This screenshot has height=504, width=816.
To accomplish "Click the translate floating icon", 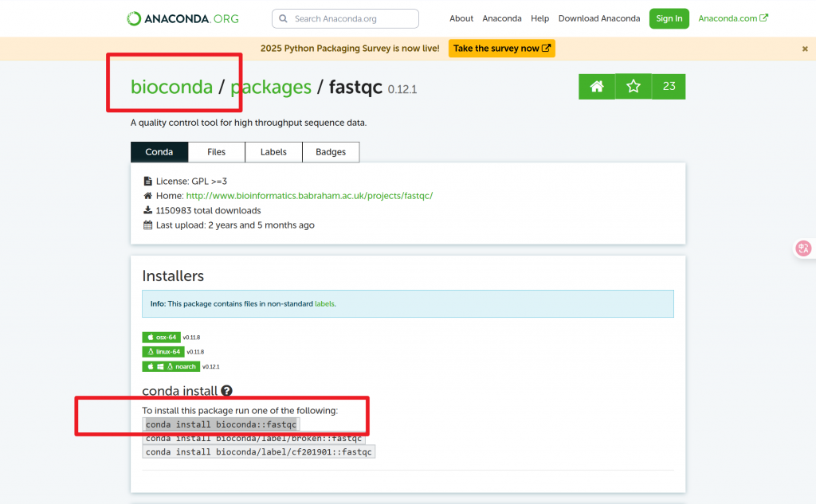I will (803, 248).
